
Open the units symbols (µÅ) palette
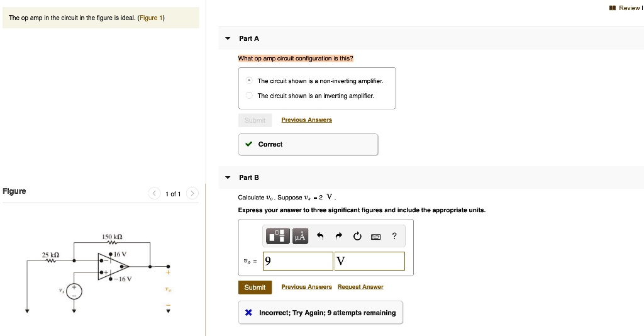pyautogui.click(x=299, y=236)
